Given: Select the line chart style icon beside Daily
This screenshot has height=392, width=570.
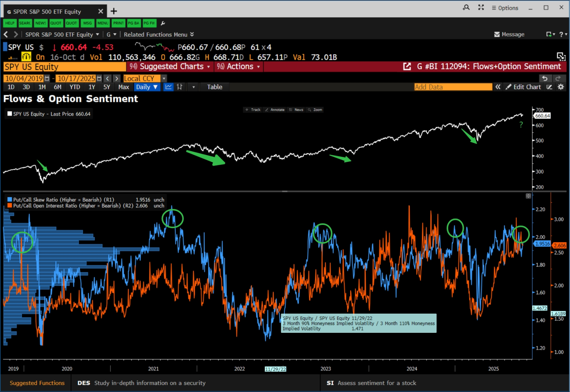Looking at the screenshot, I should (168, 87).
